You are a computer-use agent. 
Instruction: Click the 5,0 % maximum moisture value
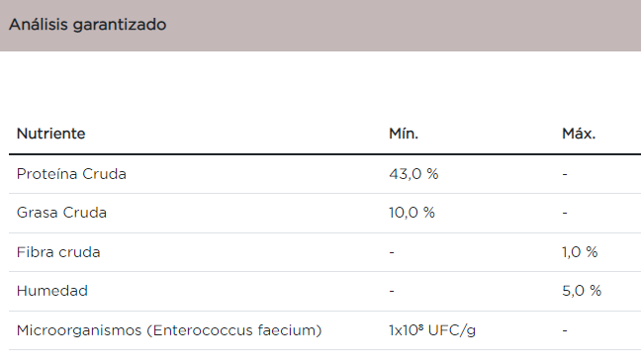tap(582, 291)
